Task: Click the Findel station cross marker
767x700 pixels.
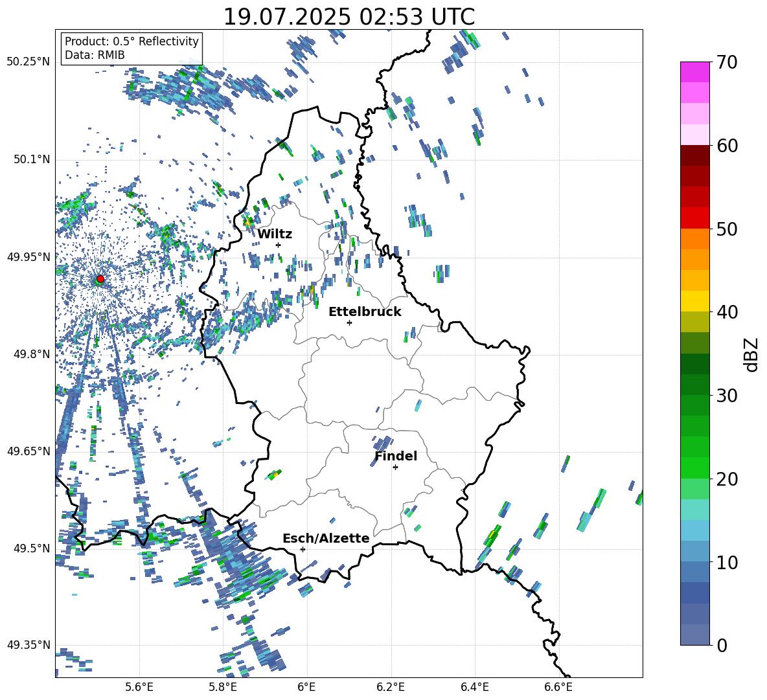Action: pyautogui.click(x=395, y=468)
